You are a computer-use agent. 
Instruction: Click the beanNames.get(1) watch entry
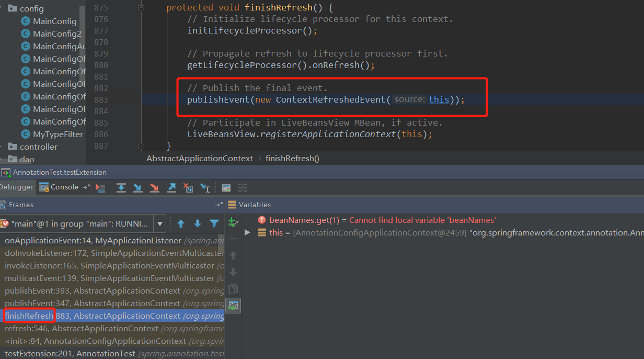click(x=382, y=220)
